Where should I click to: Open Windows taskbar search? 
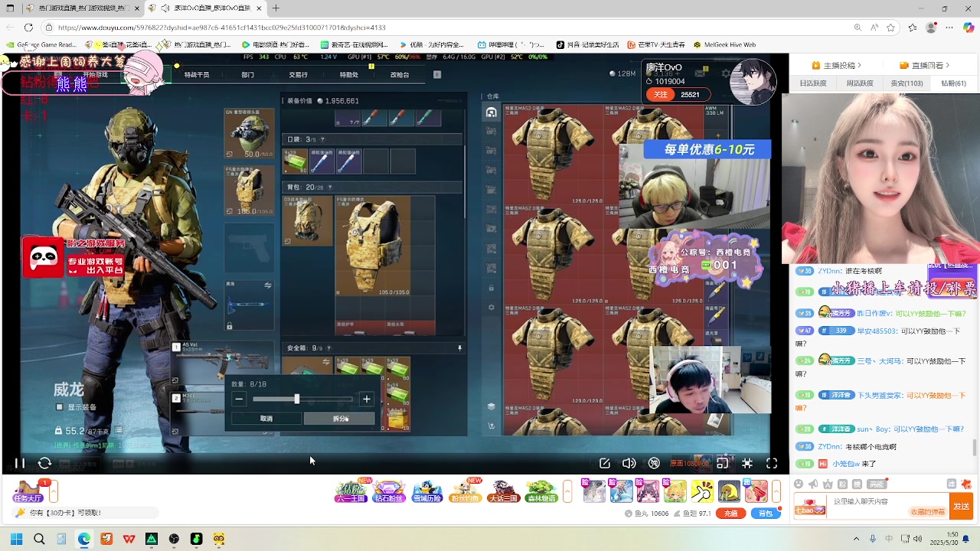pos(39,539)
